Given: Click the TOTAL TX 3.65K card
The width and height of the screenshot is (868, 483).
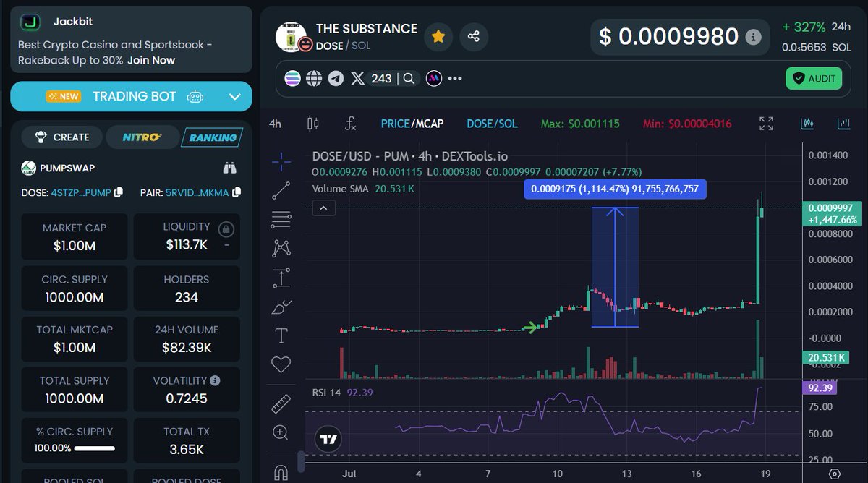Looking at the screenshot, I should click(187, 441).
